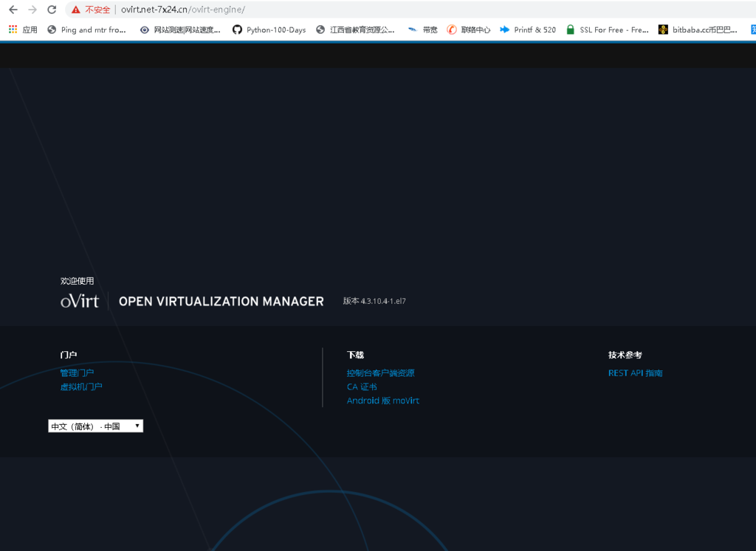Open the 控制台客户端资源 download link
This screenshot has width=756, height=551.
(x=380, y=372)
